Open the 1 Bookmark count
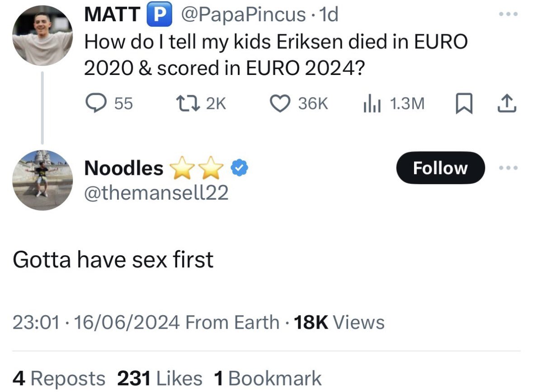Screen dimensions: 533x392 [267, 378]
